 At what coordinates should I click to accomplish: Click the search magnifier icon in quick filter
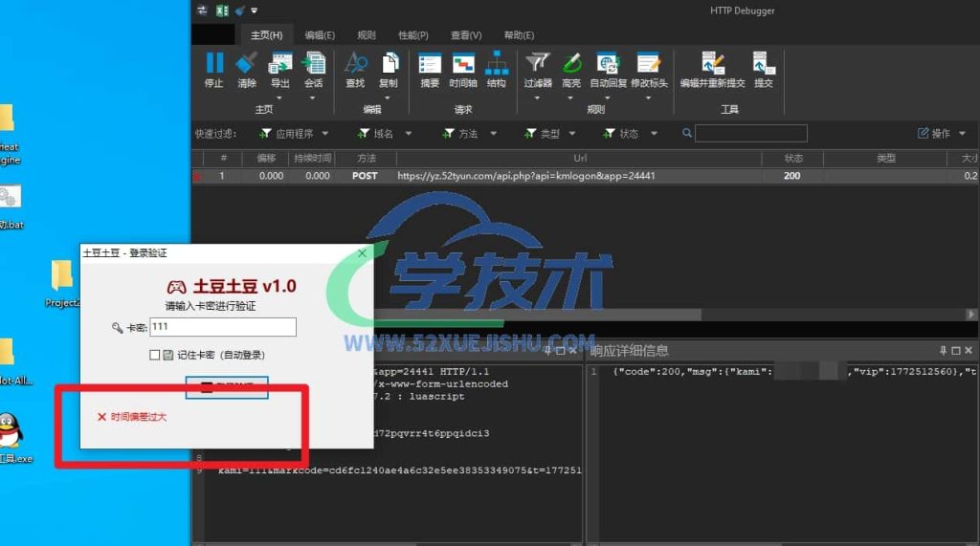(x=687, y=133)
